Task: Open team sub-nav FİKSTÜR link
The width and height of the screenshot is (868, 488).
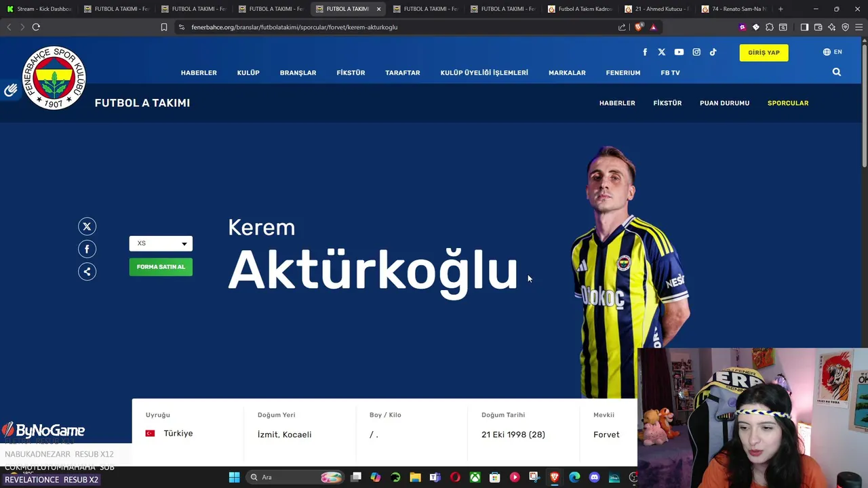Action: (667, 103)
